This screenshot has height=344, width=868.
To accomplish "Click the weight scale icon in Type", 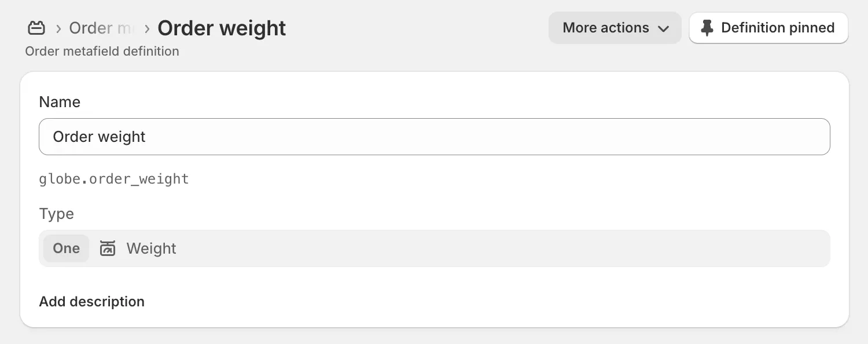I will pyautogui.click(x=108, y=248).
